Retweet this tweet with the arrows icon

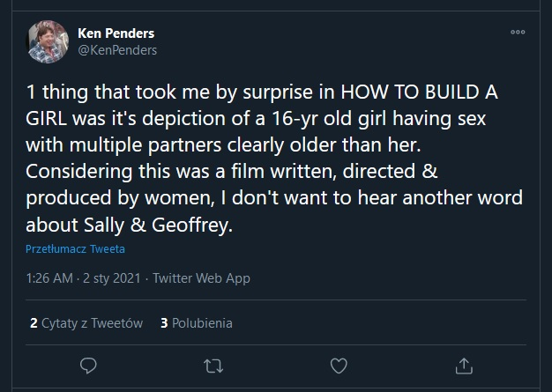pyautogui.click(x=213, y=365)
